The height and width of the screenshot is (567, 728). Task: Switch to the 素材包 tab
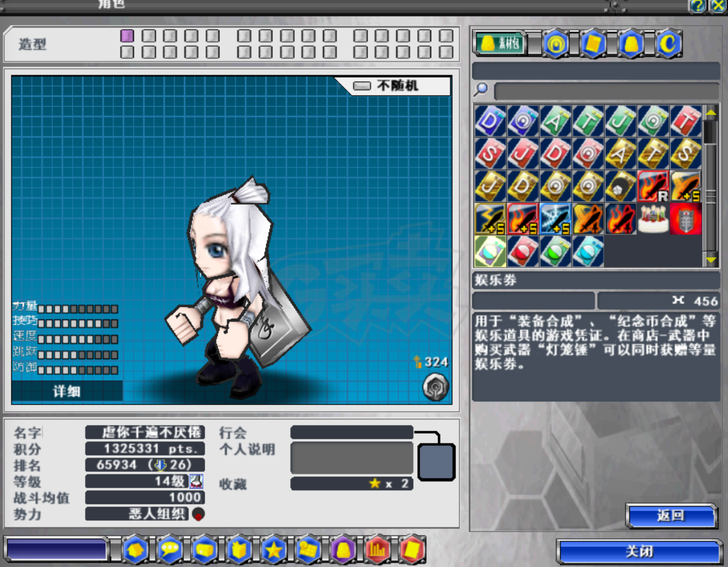coord(501,43)
